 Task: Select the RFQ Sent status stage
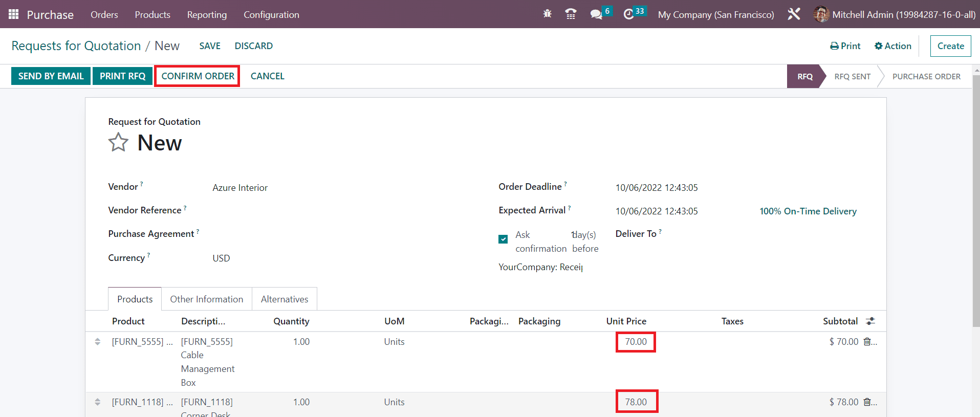coord(852,76)
